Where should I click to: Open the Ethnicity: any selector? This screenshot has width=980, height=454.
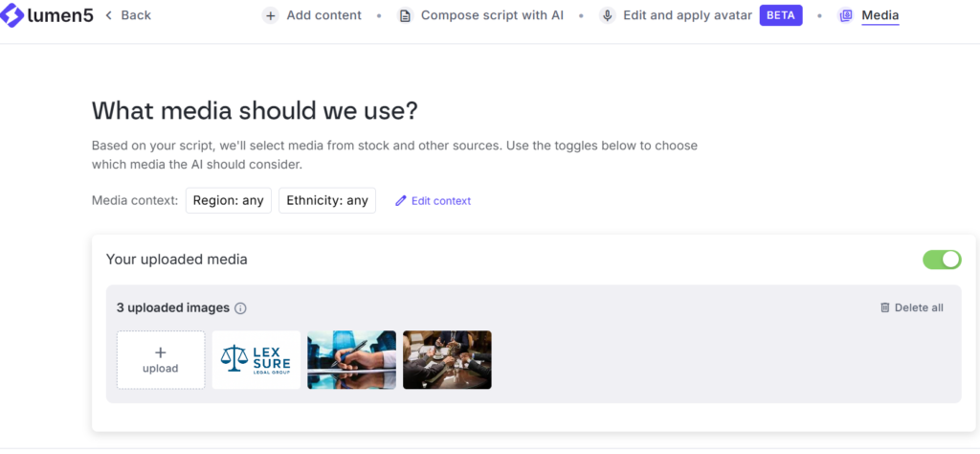[x=327, y=200]
